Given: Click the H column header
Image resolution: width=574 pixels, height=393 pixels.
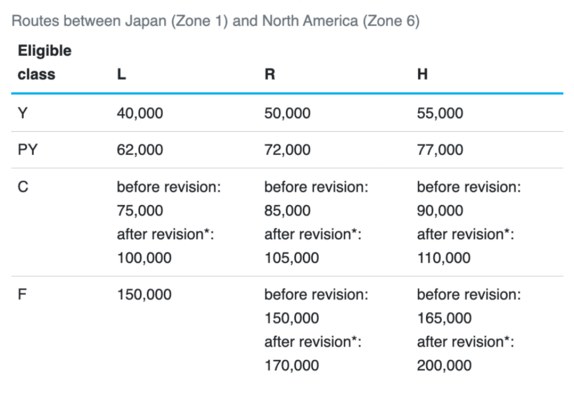Looking at the screenshot, I should point(422,74).
